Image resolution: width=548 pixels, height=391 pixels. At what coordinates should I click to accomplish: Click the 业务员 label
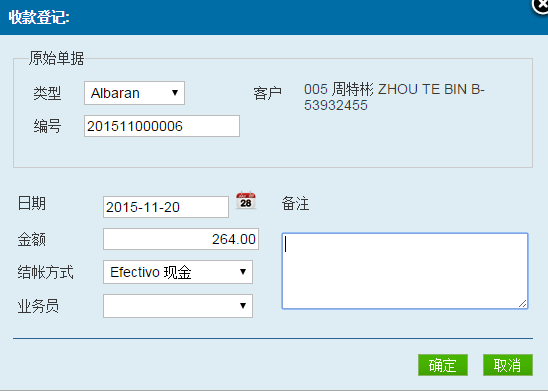pyautogui.click(x=38, y=306)
